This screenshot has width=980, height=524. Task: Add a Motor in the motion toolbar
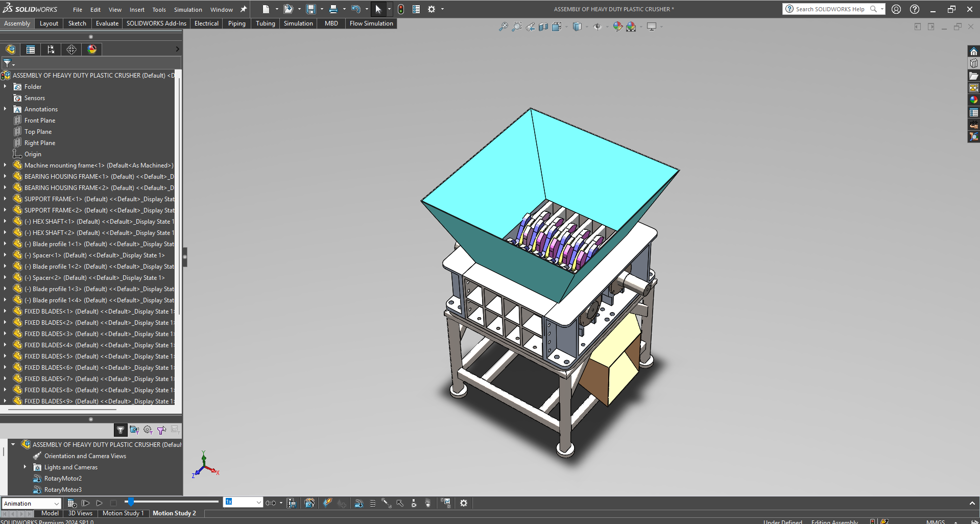coord(358,503)
